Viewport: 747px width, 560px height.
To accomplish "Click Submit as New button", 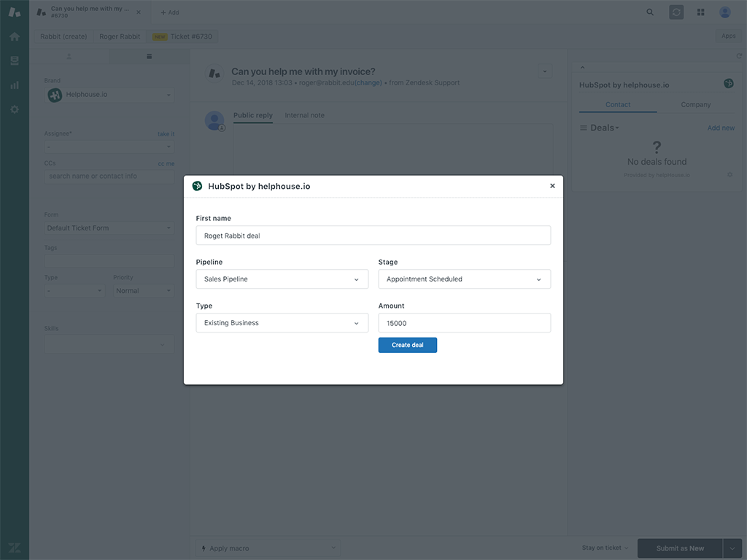I will (x=679, y=548).
